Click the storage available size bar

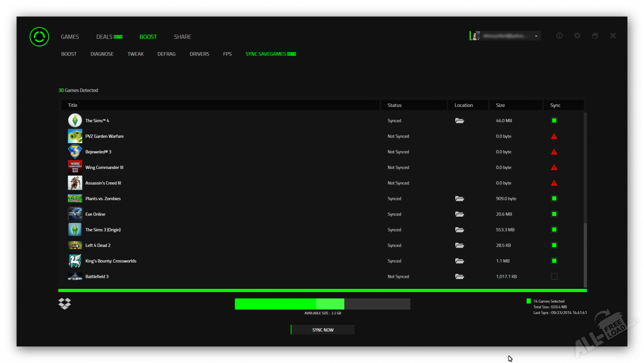pyautogui.click(x=322, y=304)
